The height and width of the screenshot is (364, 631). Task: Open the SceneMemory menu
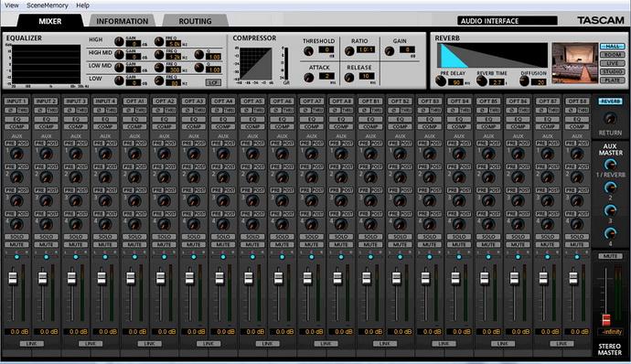(x=47, y=5)
